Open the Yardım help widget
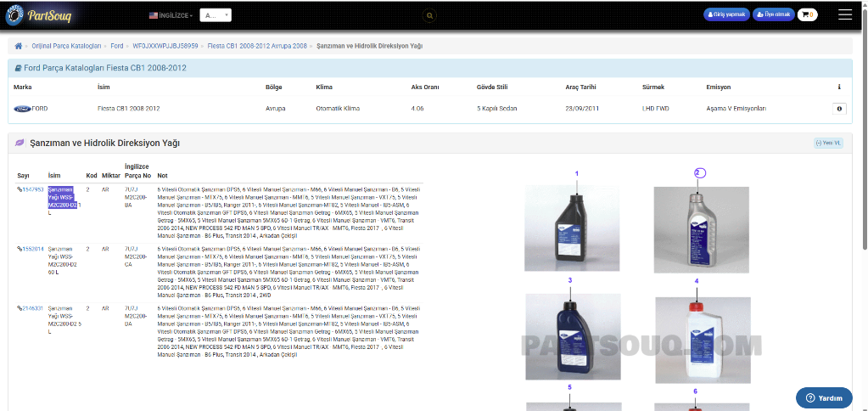 [x=823, y=397]
